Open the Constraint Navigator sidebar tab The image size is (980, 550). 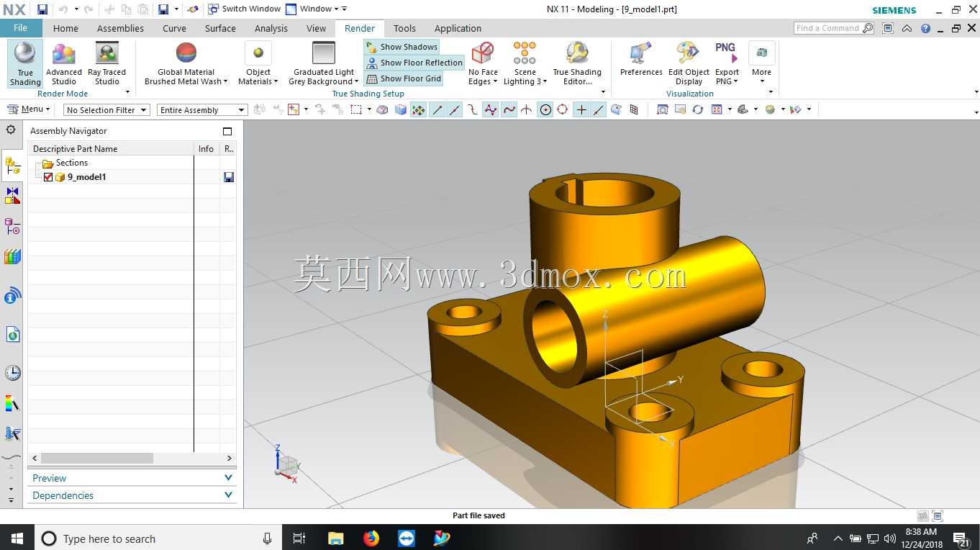[12, 196]
